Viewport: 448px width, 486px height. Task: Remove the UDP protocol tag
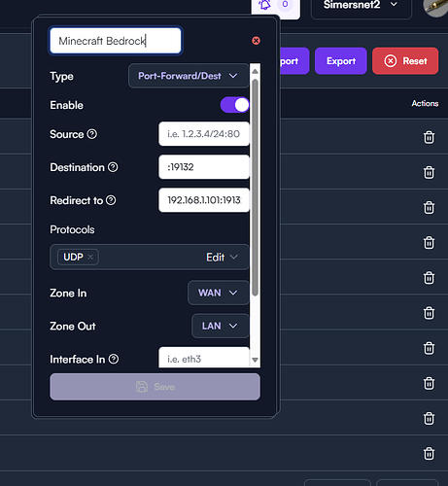(x=90, y=257)
